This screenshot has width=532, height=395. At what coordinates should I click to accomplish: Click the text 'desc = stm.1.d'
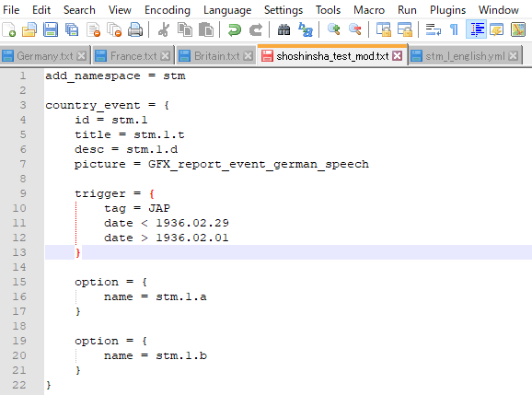tap(126, 149)
